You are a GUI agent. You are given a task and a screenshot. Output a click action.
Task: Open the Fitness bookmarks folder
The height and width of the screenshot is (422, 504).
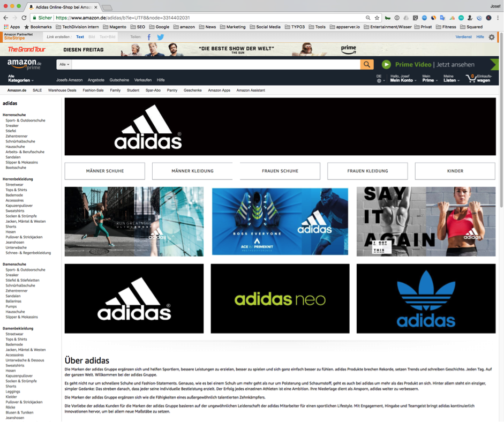click(x=446, y=27)
